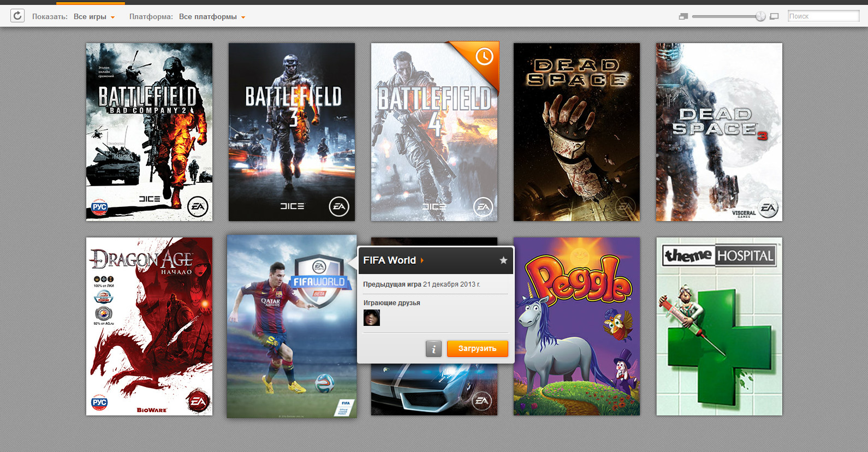The width and height of the screenshot is (868, 452).
Task: Select the Dead Space 3 cover
Action: click(719, 132)
